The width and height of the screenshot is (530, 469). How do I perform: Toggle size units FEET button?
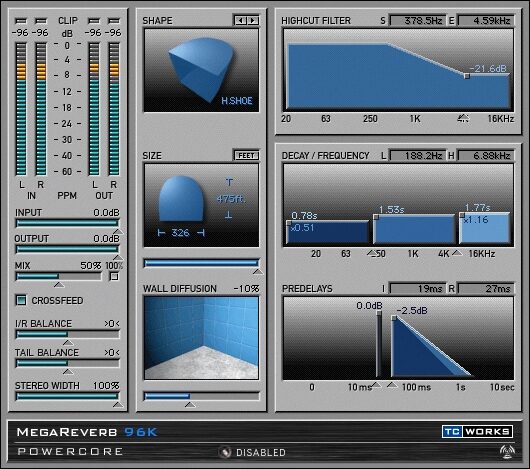246,155
